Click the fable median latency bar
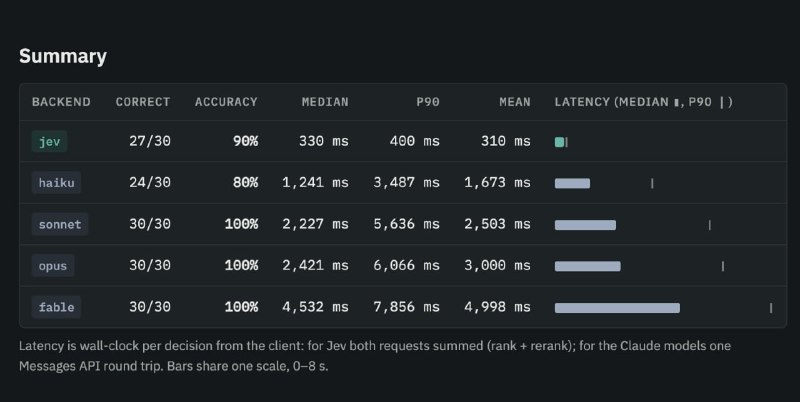 pyautogui.click(x=617, y=308)
